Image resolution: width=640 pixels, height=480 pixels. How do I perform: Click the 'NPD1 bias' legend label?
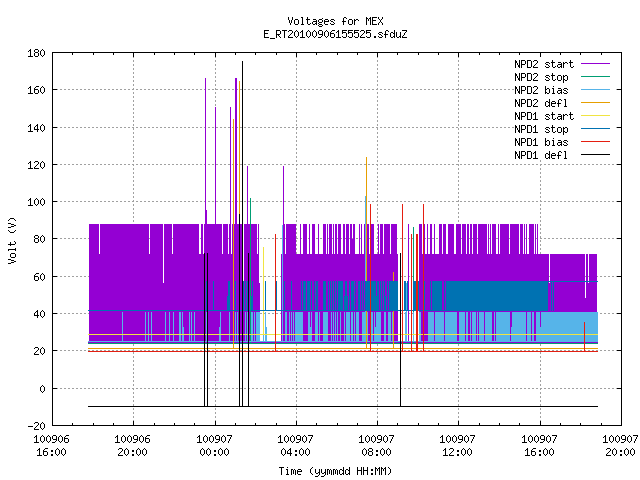point(541,142)
